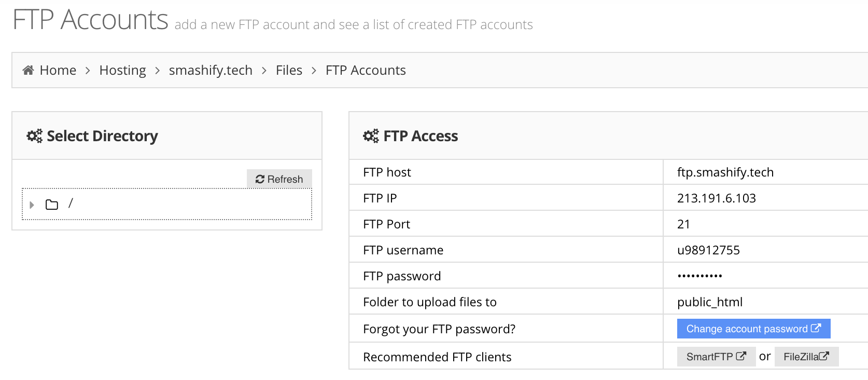Go to Home breadcrumb link
The height and width of the screenshot is (380, 868).
click(58, 70)
